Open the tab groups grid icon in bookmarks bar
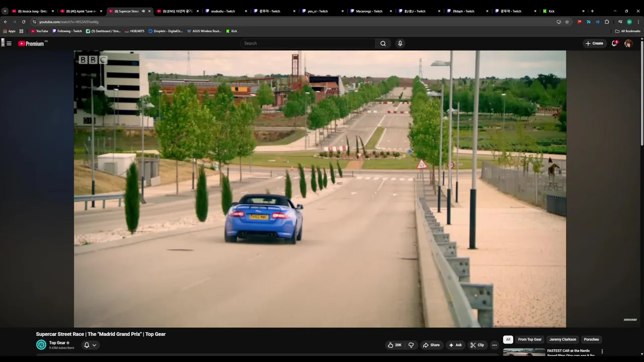This screenshot has height=362, width=644. pyautogui.click(x=21, y=31)
